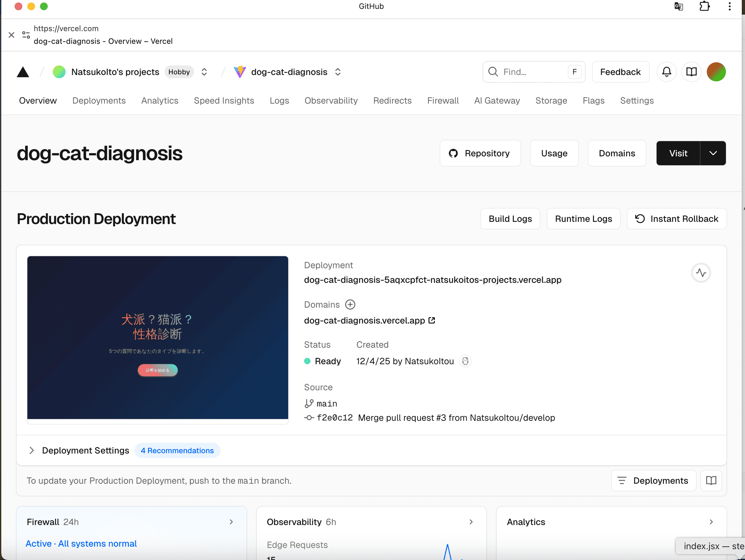The image size is (745, 560).
Task: Click the user avatar circle
Action: 716,72
